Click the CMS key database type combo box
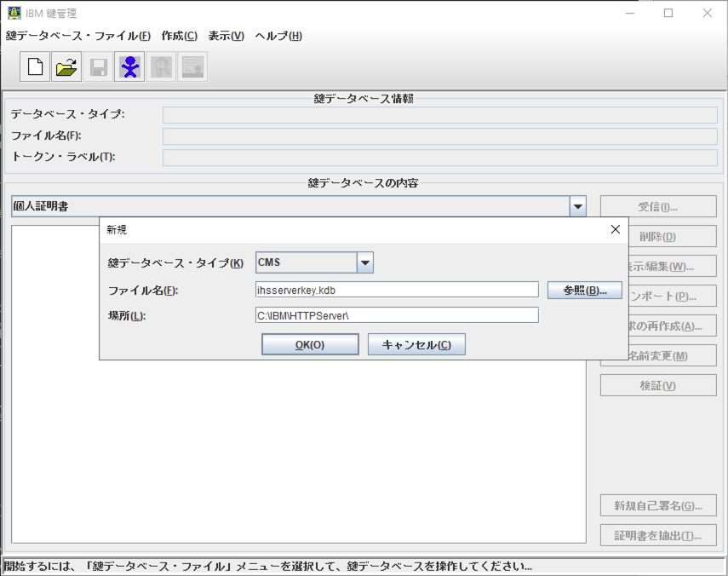The height and width of the screenshot is (576, 728). [x=314, y=262]
